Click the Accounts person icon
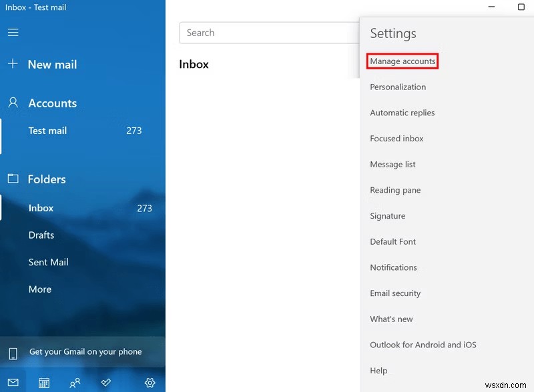The width and height of the screenshot is (534, 392). pos(13,103)
